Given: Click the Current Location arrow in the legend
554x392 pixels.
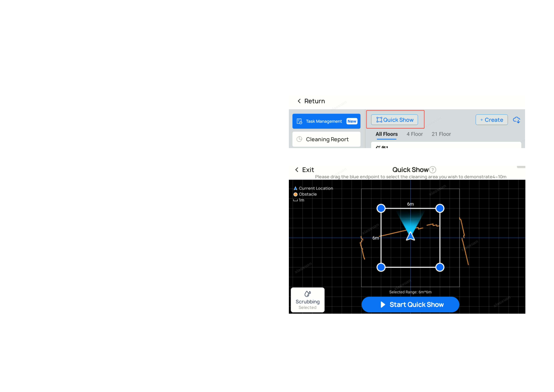Looking at the screenshot, I should [x=295, y=188].
